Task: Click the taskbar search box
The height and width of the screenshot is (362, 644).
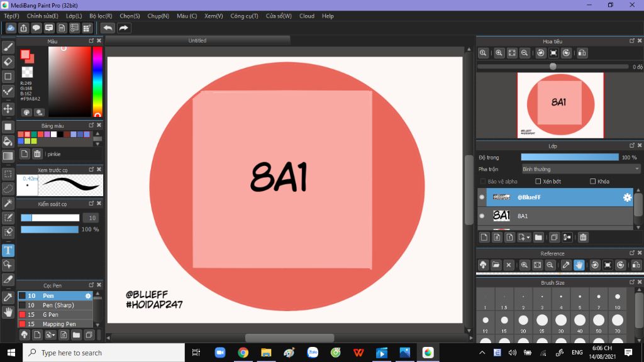Action: tap(104, 353)
